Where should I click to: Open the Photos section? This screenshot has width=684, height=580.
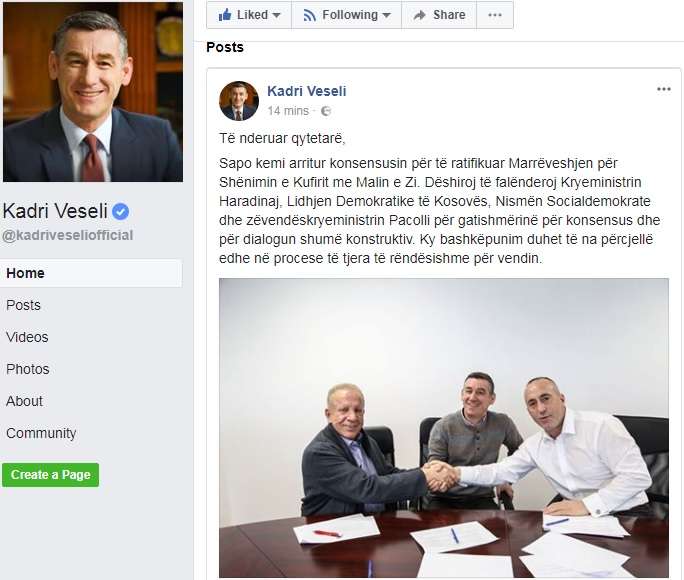click(27, 369)
